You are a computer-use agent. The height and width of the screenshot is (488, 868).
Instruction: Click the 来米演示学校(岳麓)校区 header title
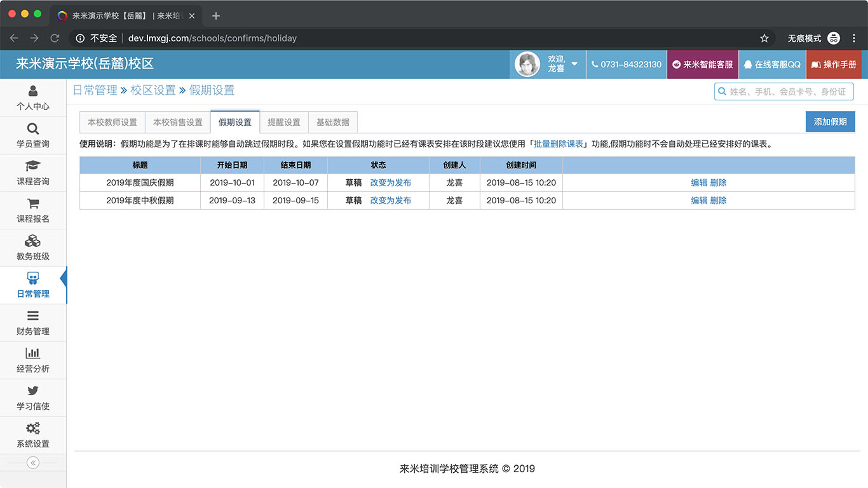(85, 64)
